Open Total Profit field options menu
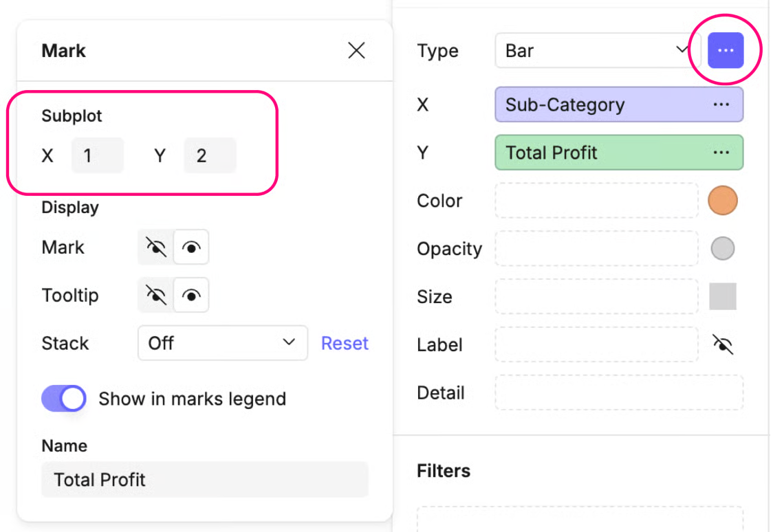Screen dimensions: 773x532 click(x=721, y=153)
